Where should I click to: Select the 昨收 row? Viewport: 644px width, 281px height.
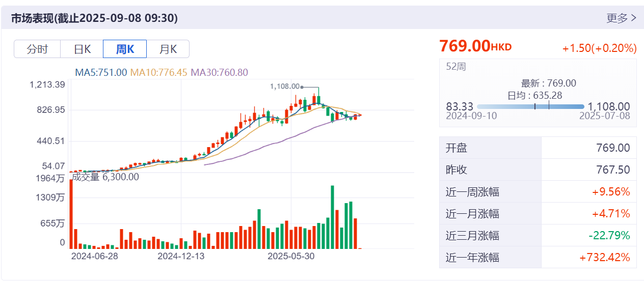pyautogui.click(x=538, y=170)
